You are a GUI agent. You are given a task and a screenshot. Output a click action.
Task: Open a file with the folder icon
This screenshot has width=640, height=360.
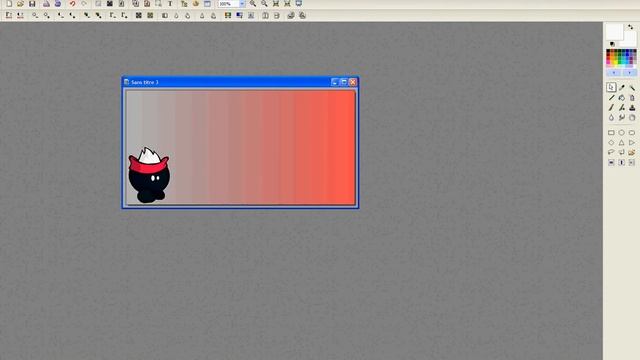20,4
